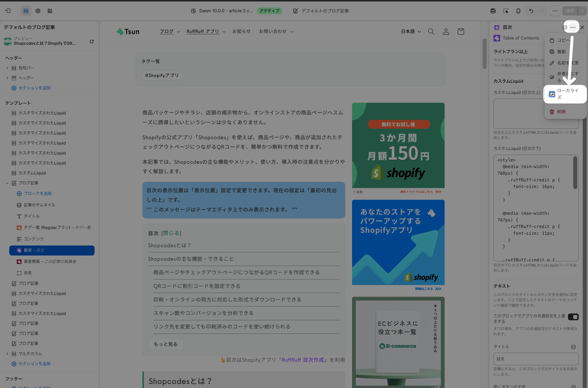Open the RuffRuff アプリ dropdown
This screenshot has width=588, height=388.
tap(206, 31)
